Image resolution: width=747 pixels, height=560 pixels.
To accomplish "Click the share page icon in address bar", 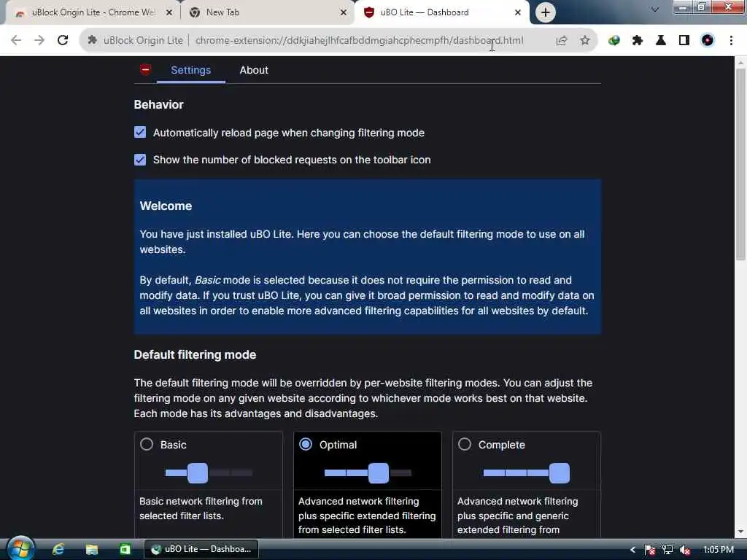I will click(x=562, y=41).
